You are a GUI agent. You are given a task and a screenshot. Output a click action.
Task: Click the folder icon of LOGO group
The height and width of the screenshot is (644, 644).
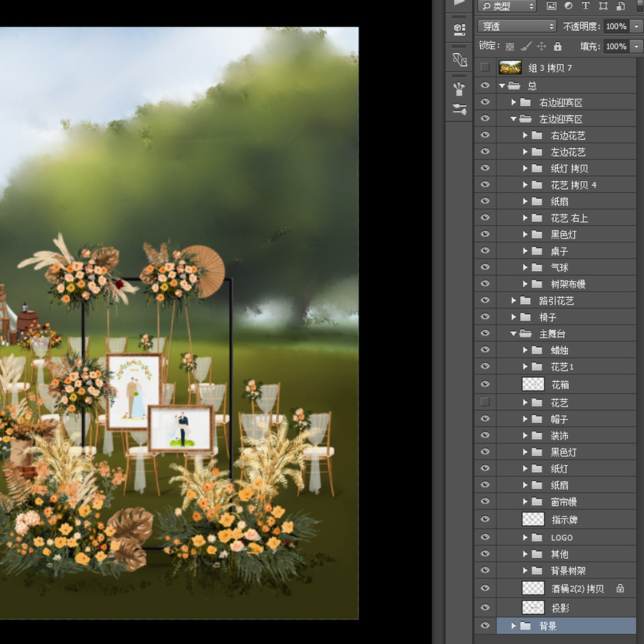click(537, 537)
